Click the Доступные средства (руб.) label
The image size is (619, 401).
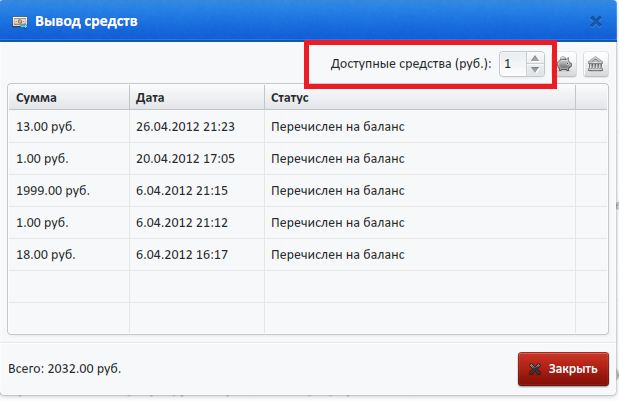tap(411, 64)
